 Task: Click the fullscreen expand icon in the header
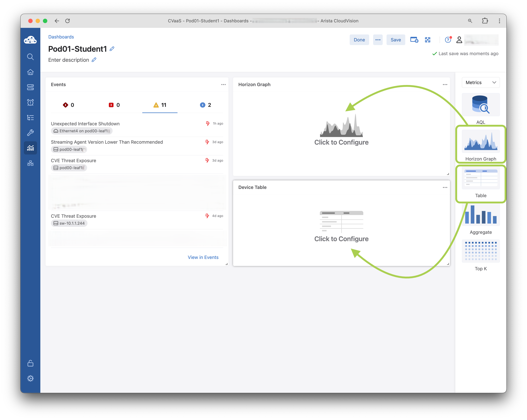[x=427, y=40]
